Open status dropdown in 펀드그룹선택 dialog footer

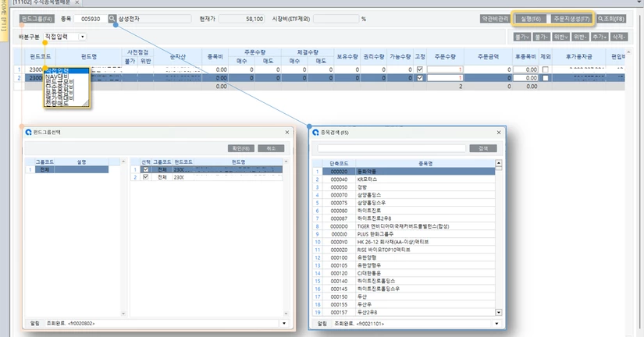(284, 324)
